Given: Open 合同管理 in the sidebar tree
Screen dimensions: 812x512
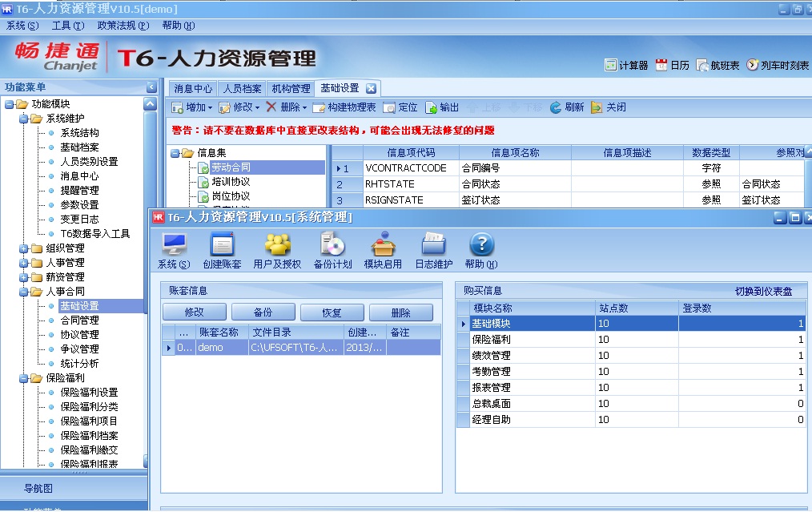Looking at the screenshot, I should click(80, 321).
